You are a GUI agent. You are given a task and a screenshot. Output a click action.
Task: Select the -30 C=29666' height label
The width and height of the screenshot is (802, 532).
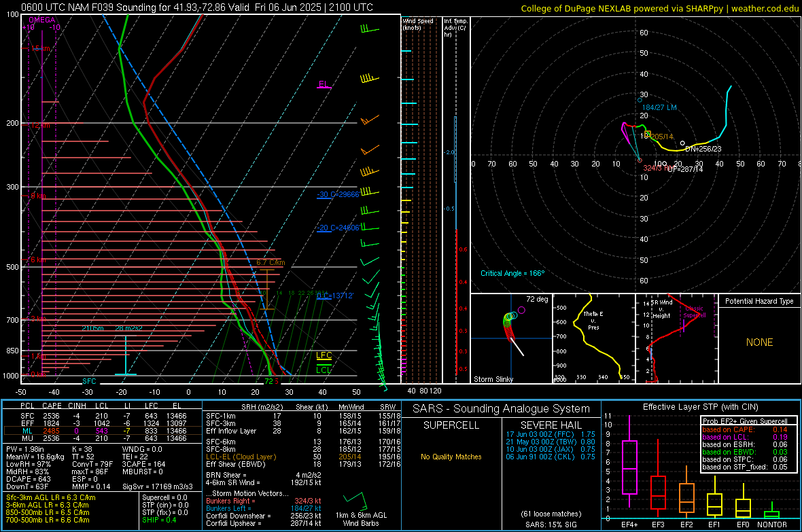click(x=338, y=194)
